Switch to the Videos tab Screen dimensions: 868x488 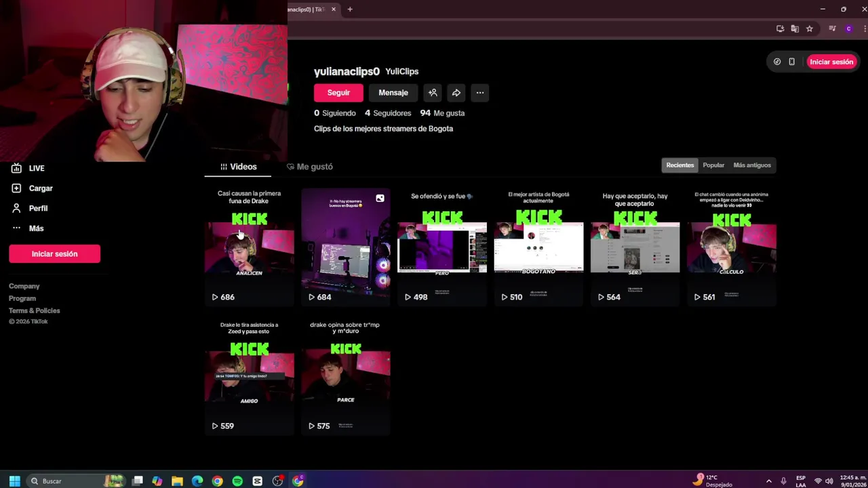click(238, 167)
